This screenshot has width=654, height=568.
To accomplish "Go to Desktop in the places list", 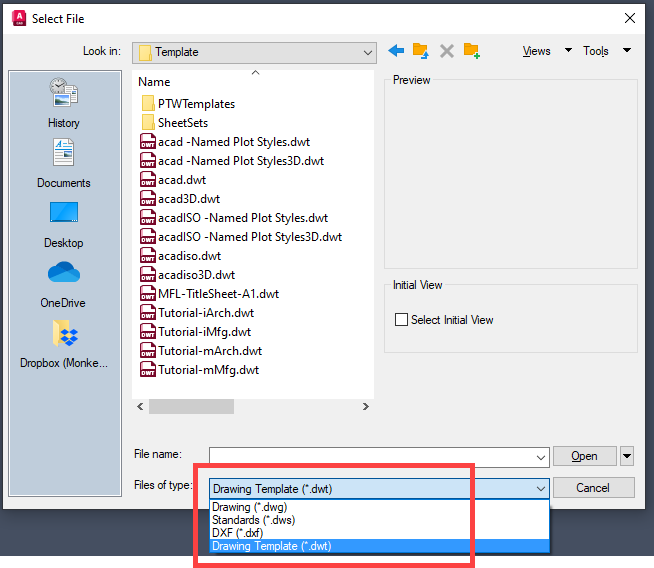I will (64, 223).
